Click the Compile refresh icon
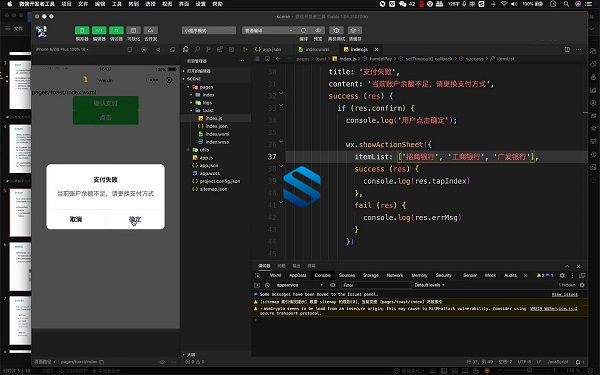The width and height of the screenshot is (600, 375). [304, 30]
